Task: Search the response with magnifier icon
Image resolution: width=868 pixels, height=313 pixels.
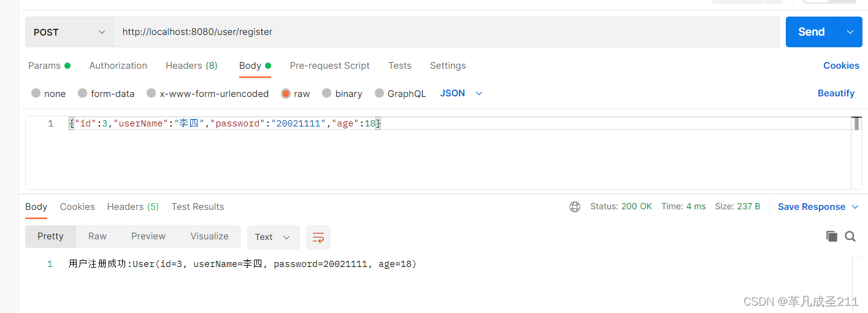Action: coord(850,236)
